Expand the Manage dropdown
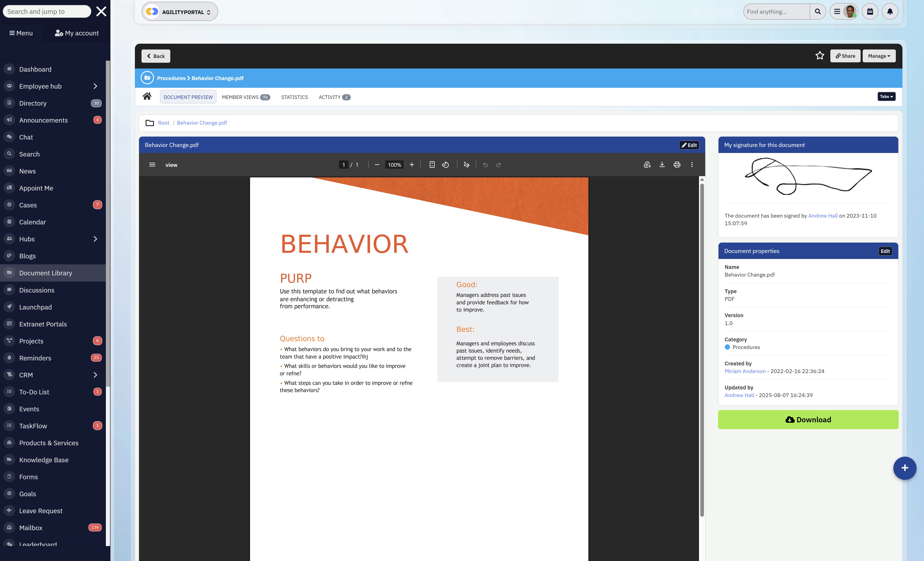The height and width of the screenshot is (561, 924). 879,55
